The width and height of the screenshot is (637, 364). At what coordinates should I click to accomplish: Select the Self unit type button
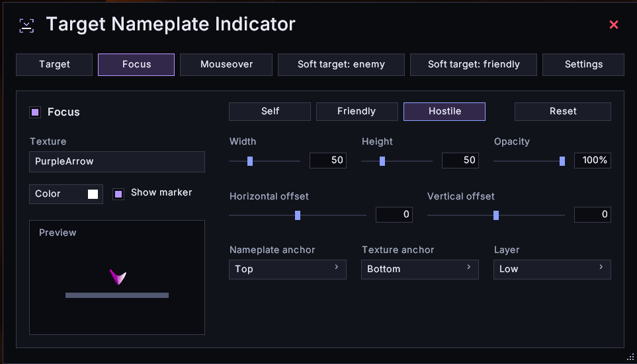pos(270,112)
